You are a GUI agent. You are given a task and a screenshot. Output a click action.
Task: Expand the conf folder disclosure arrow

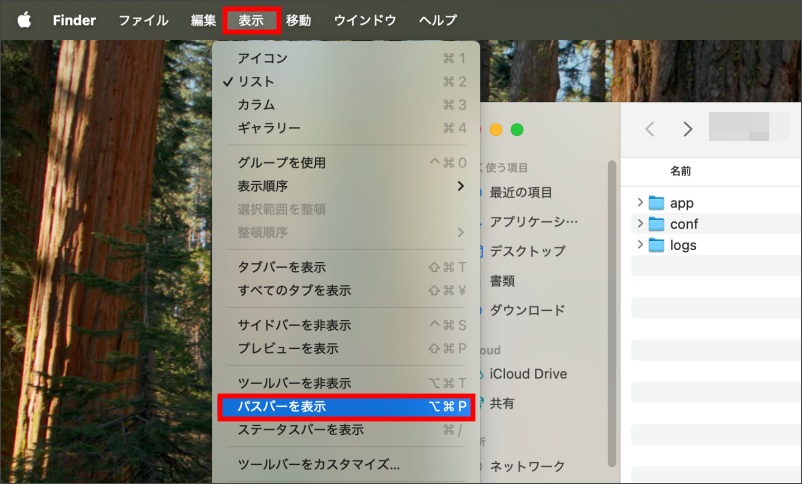[x=640, y=224]
